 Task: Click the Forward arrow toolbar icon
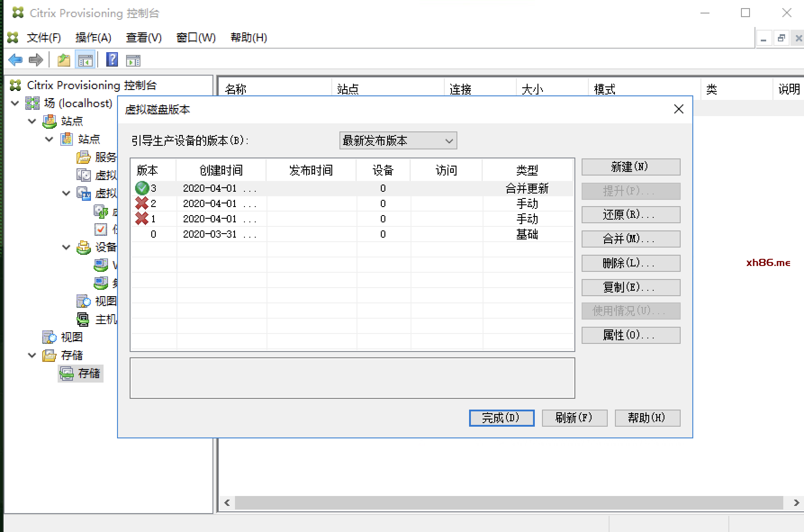36,60
